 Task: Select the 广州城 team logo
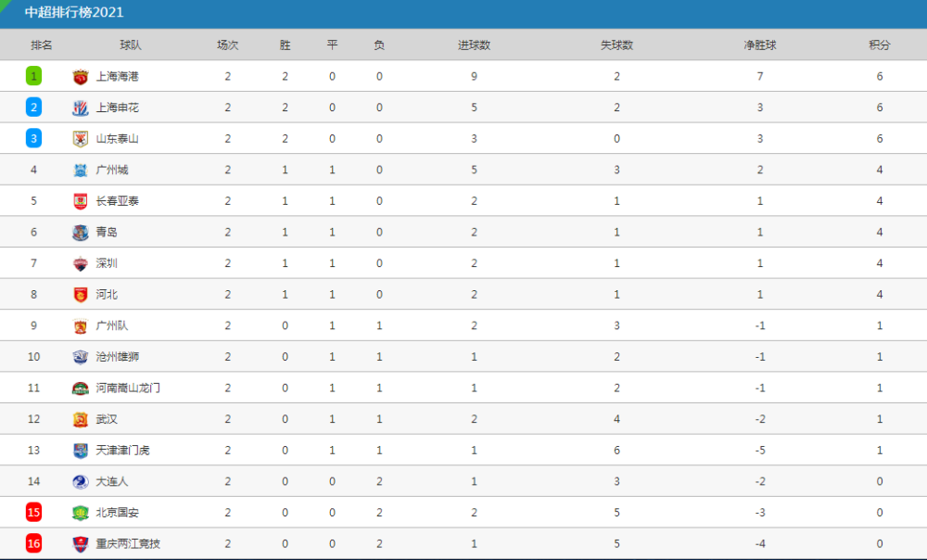tap(81, 171)
